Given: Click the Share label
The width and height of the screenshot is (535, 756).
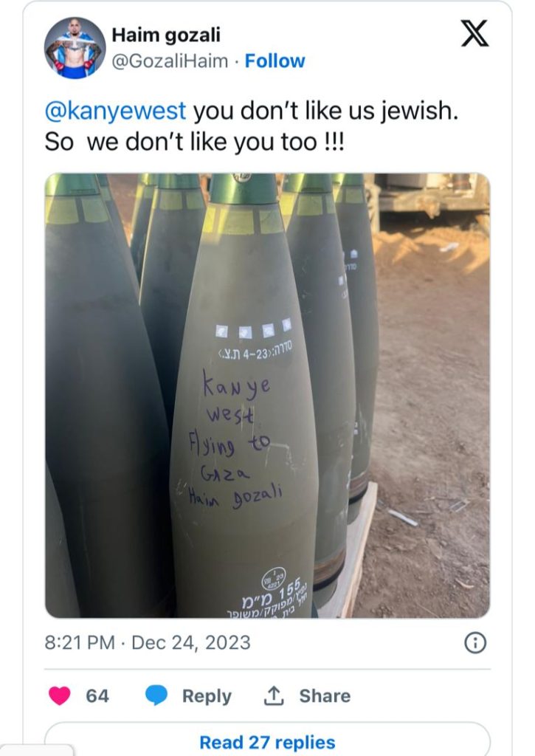Looking at the screenshot, I should 325,695.
